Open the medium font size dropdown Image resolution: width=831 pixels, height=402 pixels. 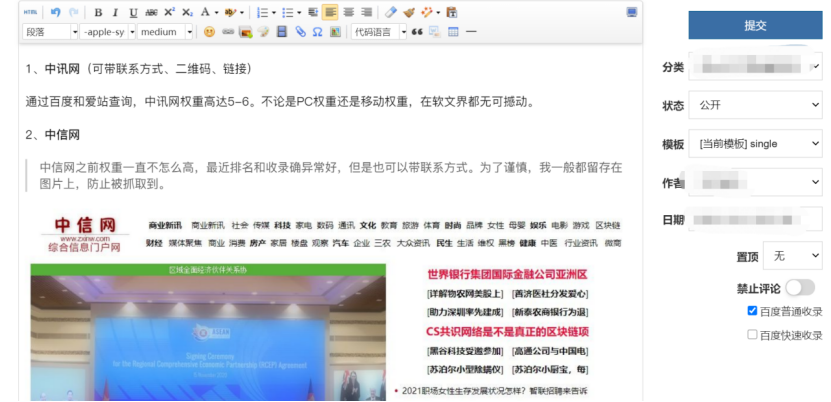pyautogui.click(x=165, y=32)
